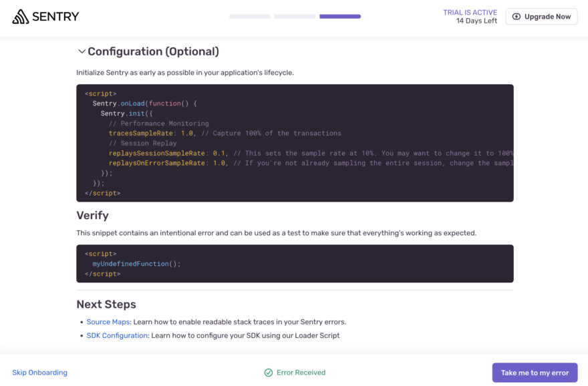Viewport: 588px width, 386px height.
Task: Click the Skip Onboarding link
Action: click(x=39, y=373)
